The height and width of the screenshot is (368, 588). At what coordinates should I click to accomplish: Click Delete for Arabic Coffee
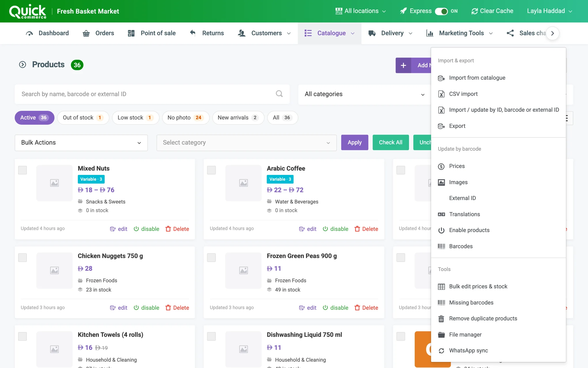(366, 229)
